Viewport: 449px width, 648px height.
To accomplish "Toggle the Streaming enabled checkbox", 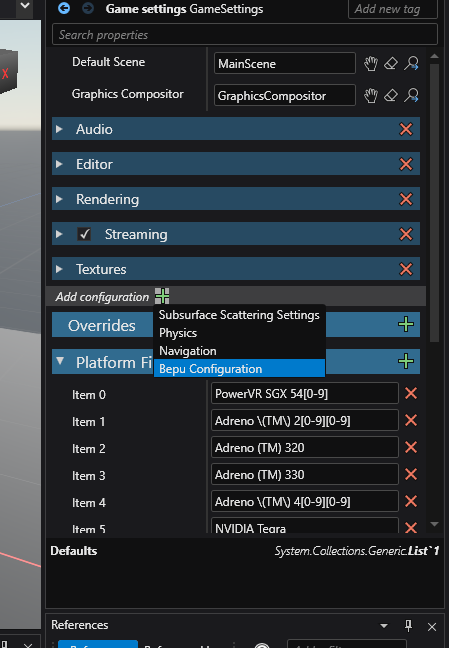I will (x=84, y=234).
